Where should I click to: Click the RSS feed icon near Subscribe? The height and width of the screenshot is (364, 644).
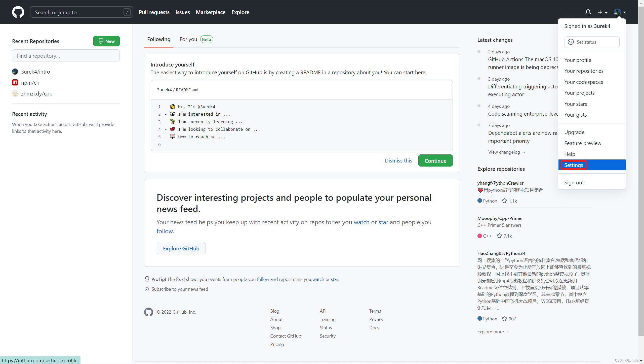[x=147, y=289]
